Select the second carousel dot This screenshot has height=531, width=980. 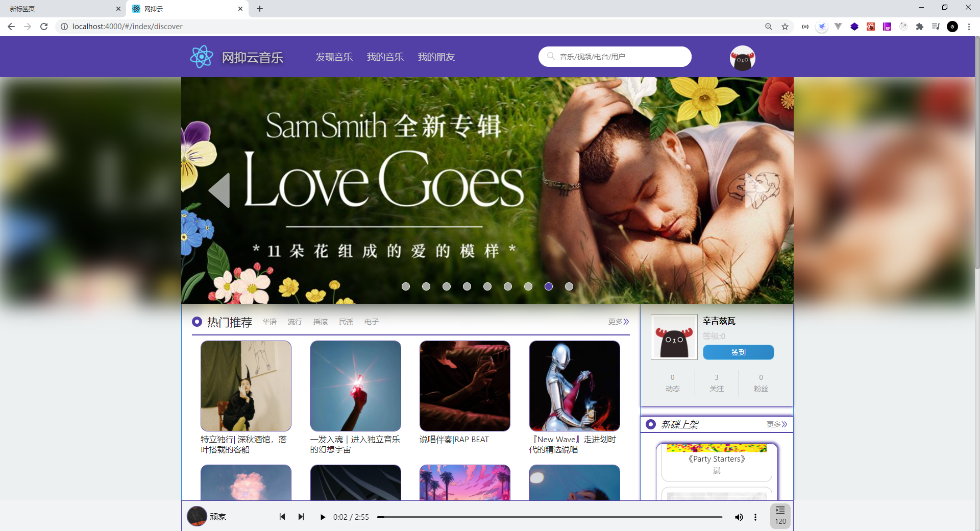click(x=426, y=286)
